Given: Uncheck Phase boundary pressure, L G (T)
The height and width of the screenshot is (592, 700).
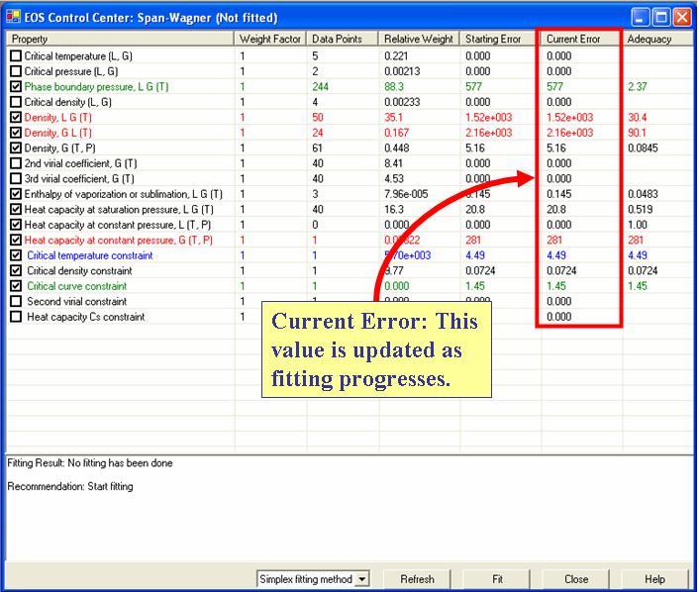Looking at the screenshot, I should click(15, 87).
